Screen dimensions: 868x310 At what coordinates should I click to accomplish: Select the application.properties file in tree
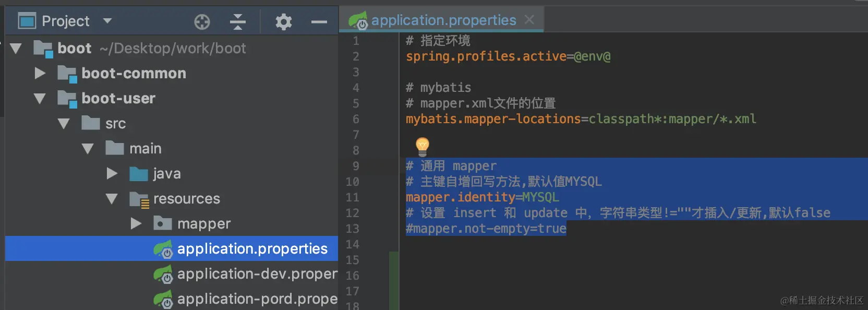point(172,248)
